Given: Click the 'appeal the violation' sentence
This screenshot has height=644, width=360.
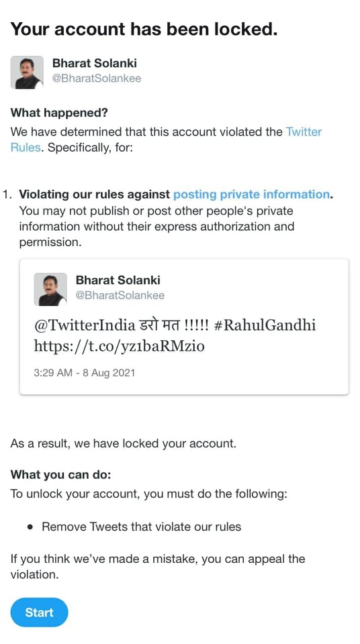Looking at the screenshot, I should (158, 567).
